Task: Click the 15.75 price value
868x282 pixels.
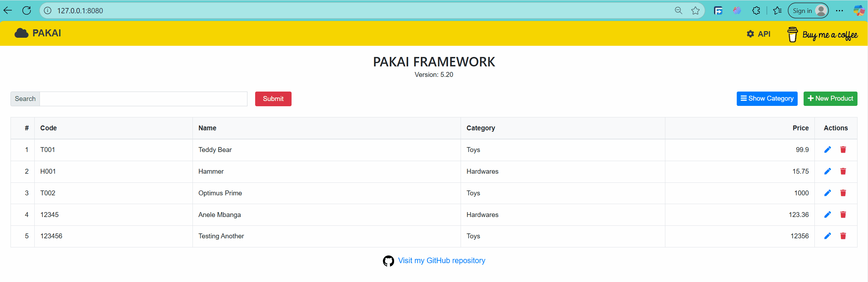Action: click(x=800, y=171)
